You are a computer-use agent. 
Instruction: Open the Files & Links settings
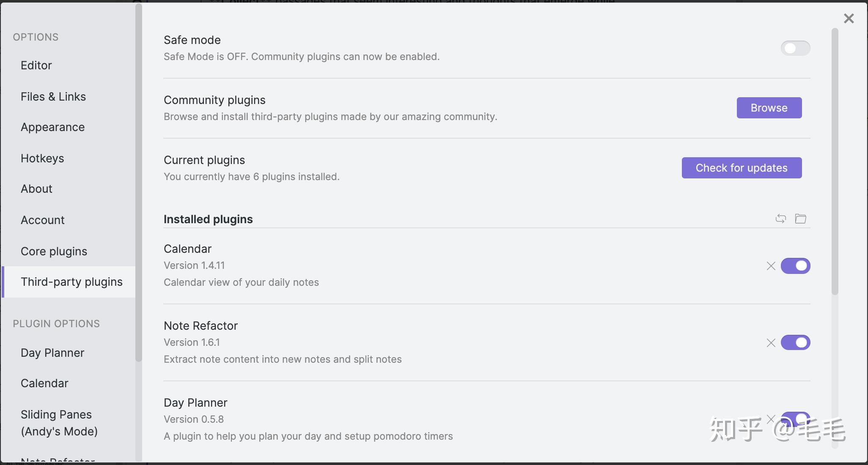point(53,97)
